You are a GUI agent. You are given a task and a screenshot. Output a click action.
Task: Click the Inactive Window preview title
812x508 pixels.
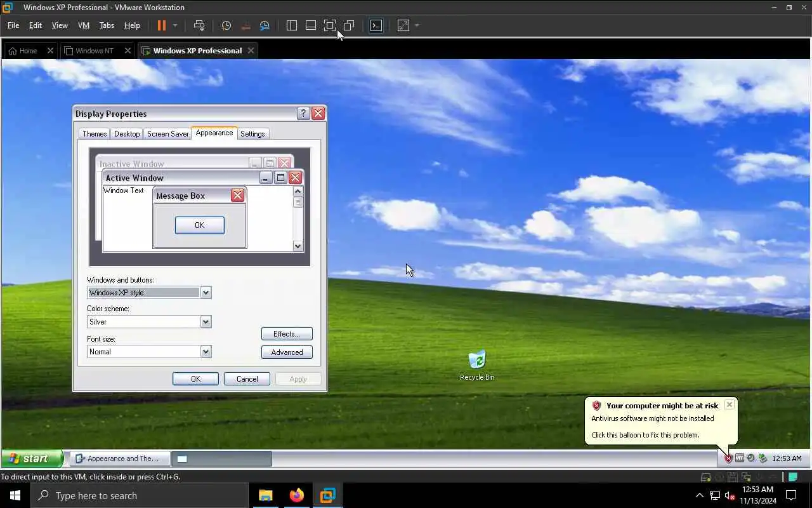coord(131,164)
